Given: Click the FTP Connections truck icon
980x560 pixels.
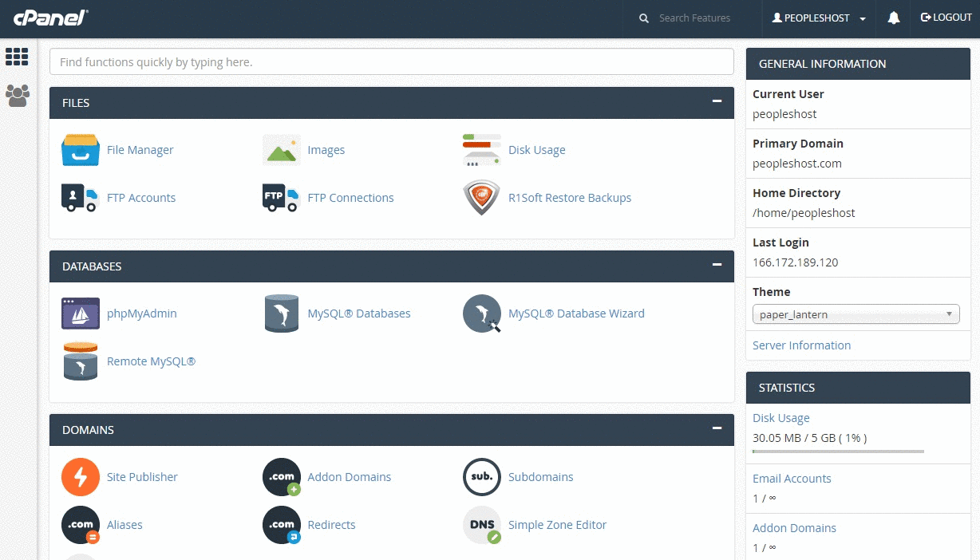Looking at the screenshot, I should point(281,198).
